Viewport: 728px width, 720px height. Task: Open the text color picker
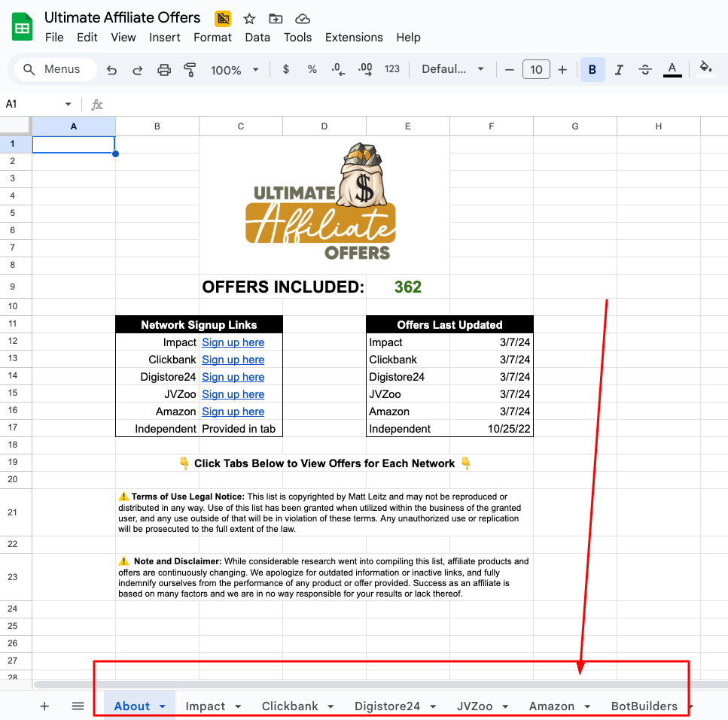tap(672, 69)
